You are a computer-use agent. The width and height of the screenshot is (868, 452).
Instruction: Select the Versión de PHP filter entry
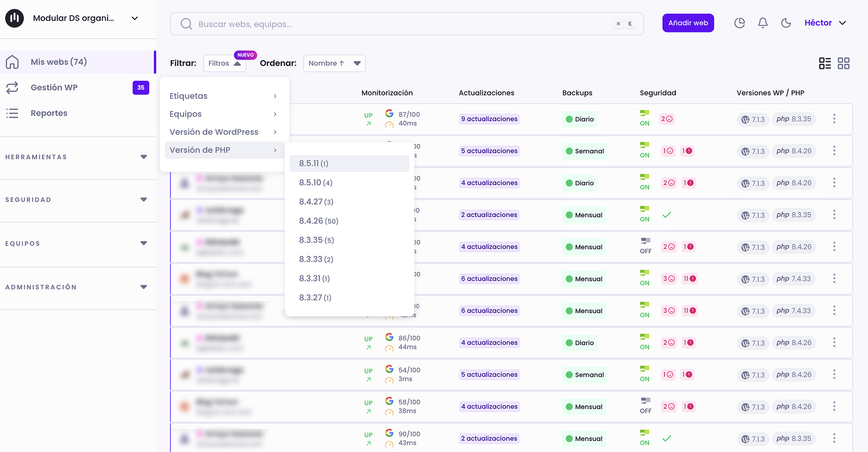[x=225, y=150]
